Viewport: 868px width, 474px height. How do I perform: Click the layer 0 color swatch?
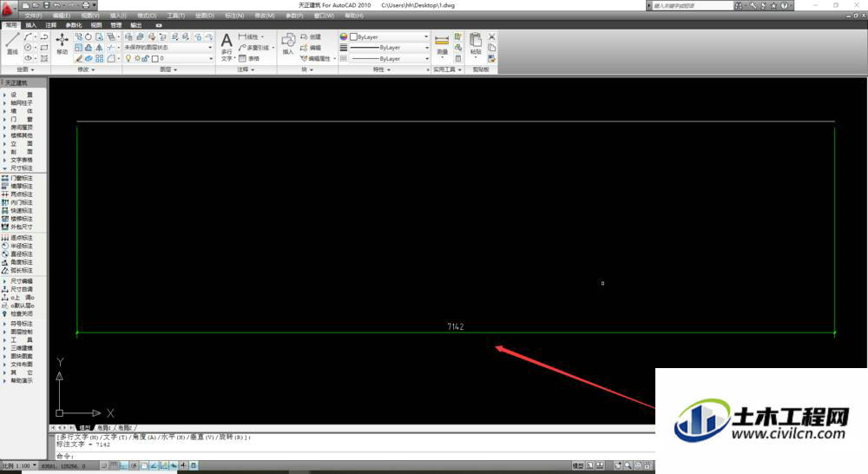pos(155,58)
